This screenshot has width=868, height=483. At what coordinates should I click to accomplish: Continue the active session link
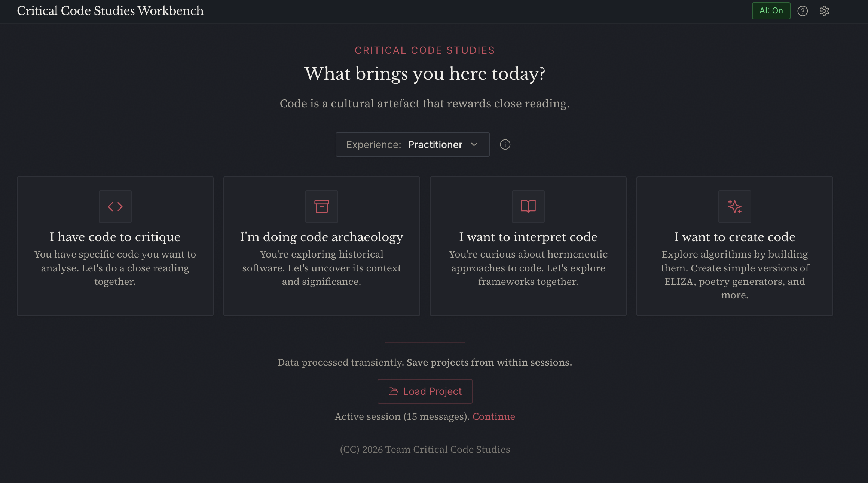point(493,417)
